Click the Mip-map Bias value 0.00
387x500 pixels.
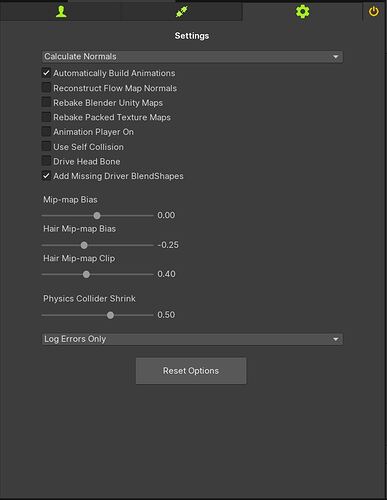(x=166, y=215)
